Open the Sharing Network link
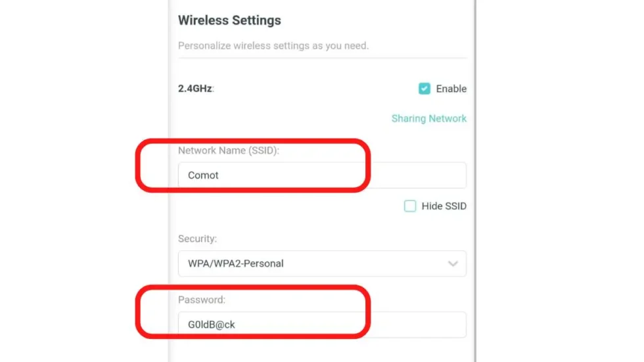Viewport: 644px width, 362px height. coord(428,118)
